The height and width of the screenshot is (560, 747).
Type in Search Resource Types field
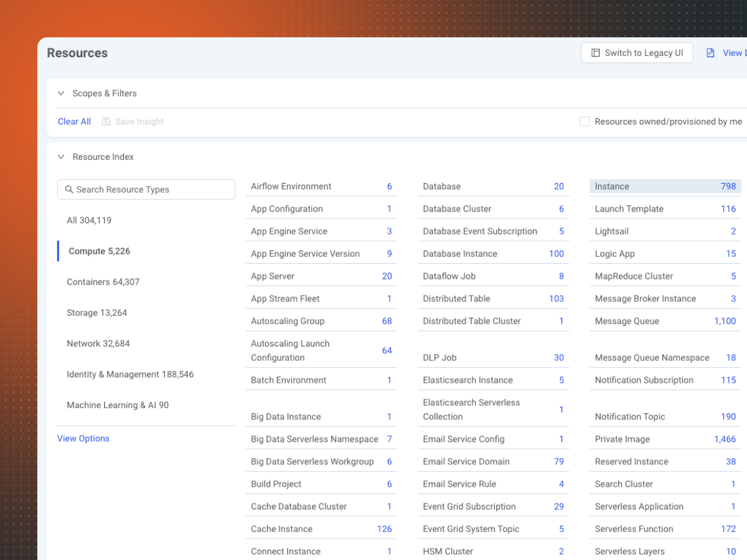(153, 190)
